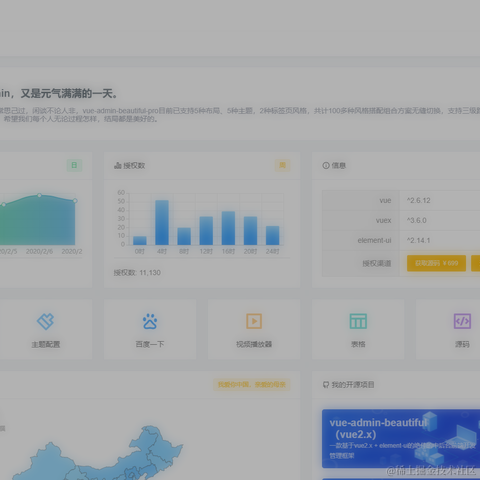Click the vue version value ^2.6.12

419,200
